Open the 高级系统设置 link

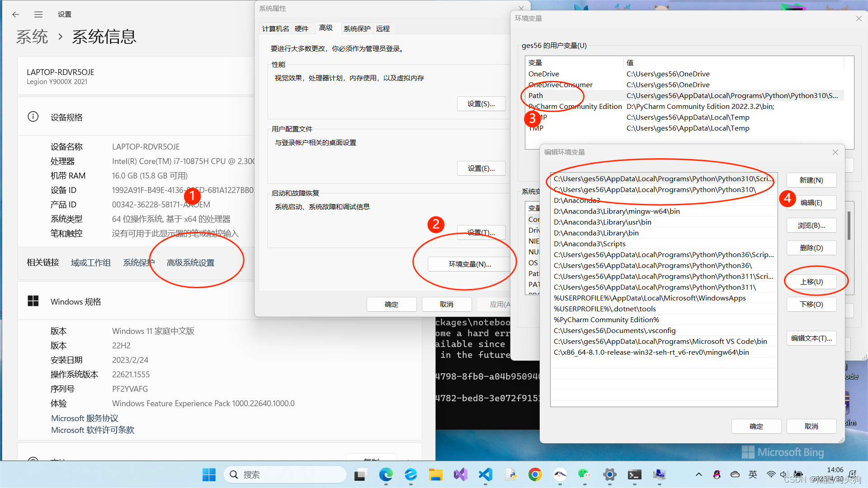point(190,263)
